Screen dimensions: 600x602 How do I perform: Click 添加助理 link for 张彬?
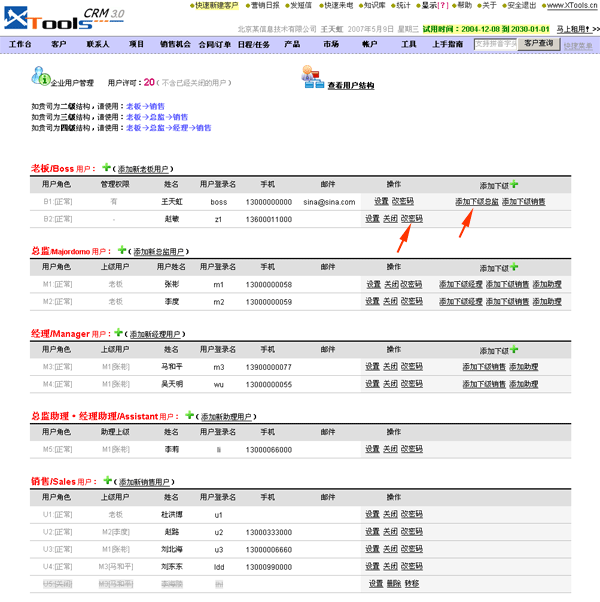pyautogui.click(x=546, y=284)
